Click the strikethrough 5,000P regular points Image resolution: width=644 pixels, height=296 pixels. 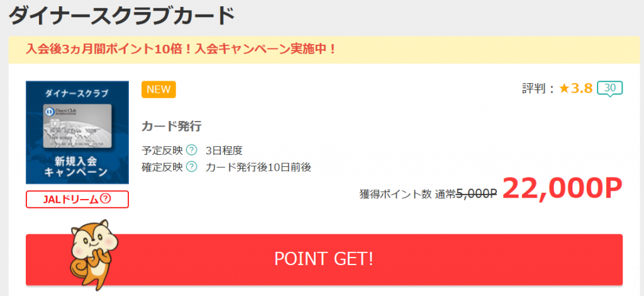(x=477, y=193)
